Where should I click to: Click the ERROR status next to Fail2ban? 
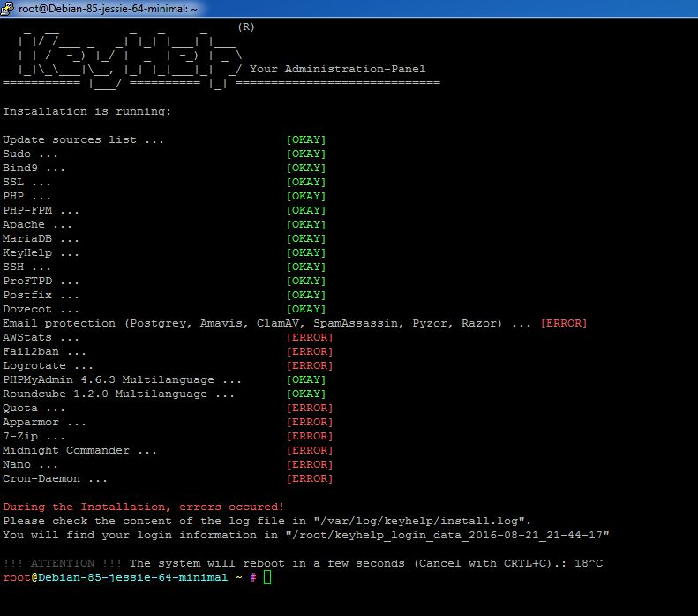(x=310, y=352)
